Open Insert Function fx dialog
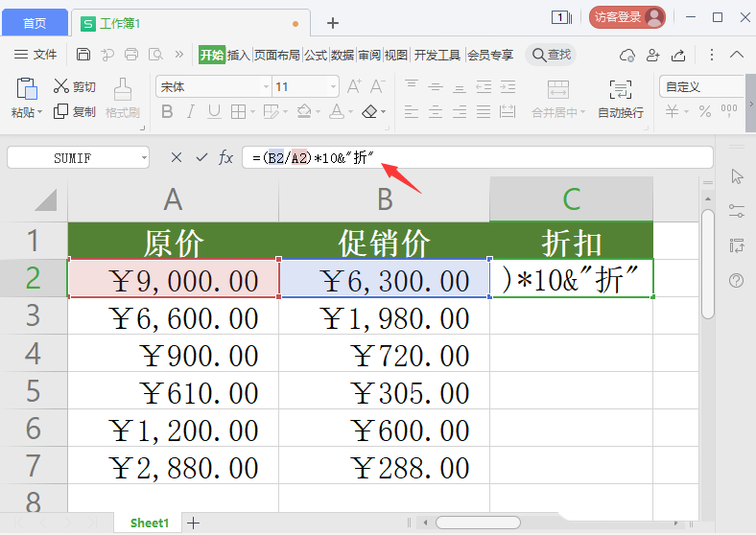 coord(225,157)
